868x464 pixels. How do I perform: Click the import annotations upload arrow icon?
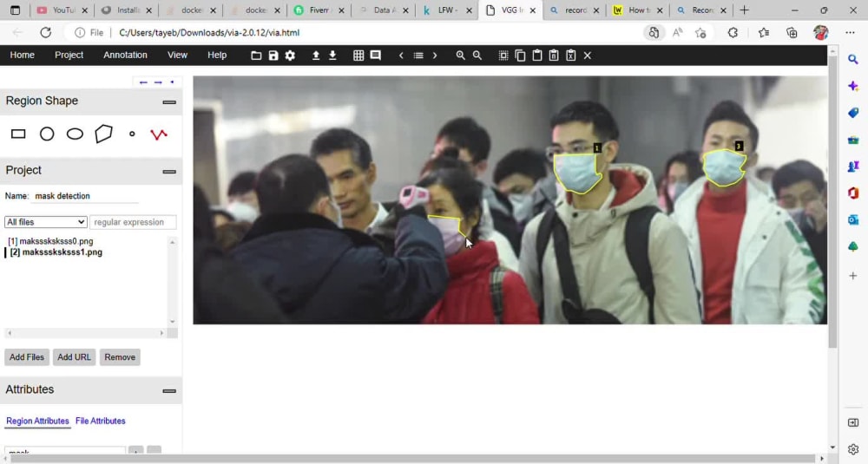(x=316, y=56)
